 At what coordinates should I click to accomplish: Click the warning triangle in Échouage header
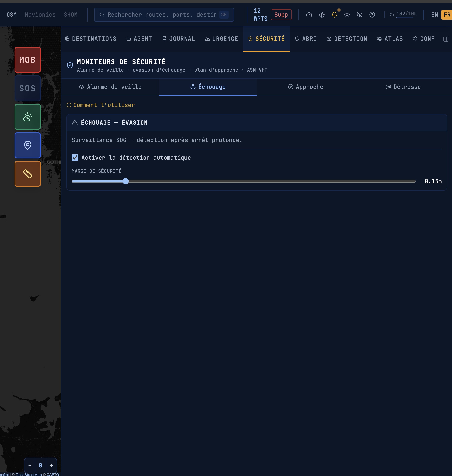(75, 123)
